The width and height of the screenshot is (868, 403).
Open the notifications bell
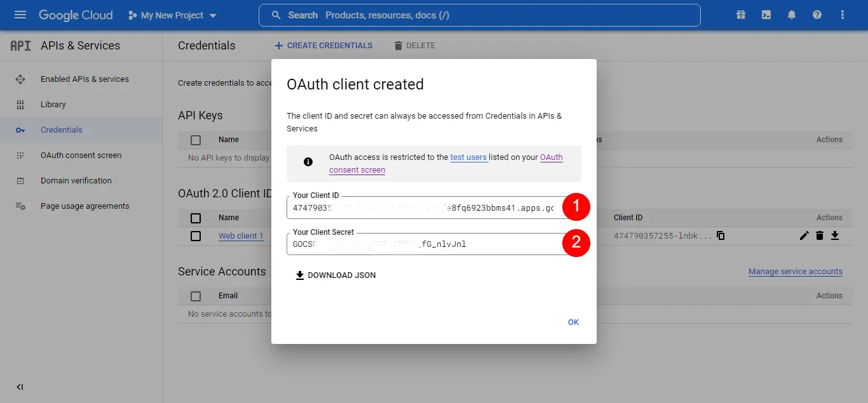(x=792, y=13)
